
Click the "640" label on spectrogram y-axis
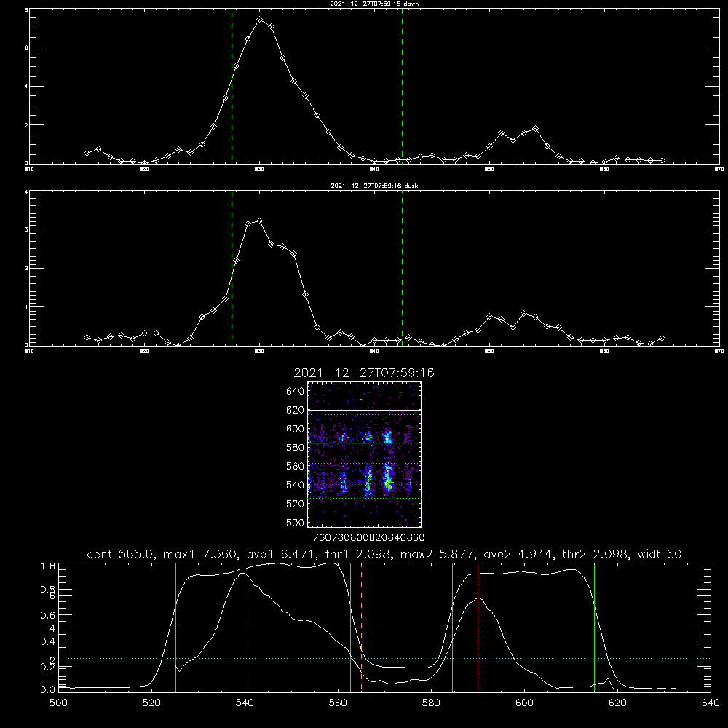tap(296, 392)
